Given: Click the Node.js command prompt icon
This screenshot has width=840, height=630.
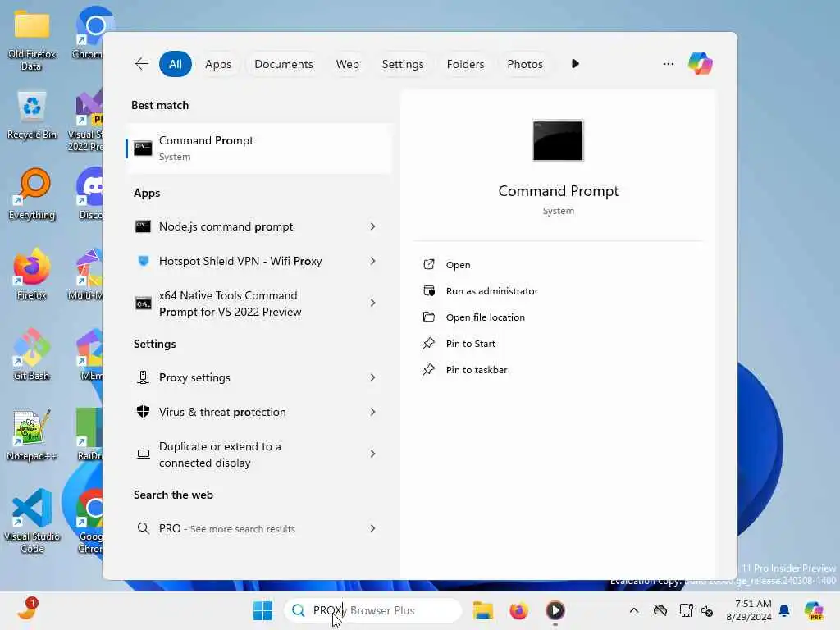Looking at the screenshot, I should pos(143,226).
